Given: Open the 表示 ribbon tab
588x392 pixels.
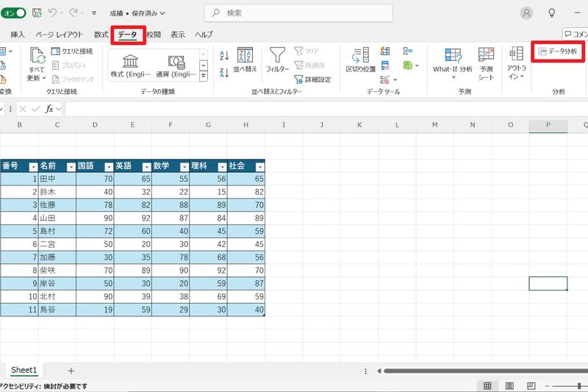Looking at the screenshot, I should [178, 35].
